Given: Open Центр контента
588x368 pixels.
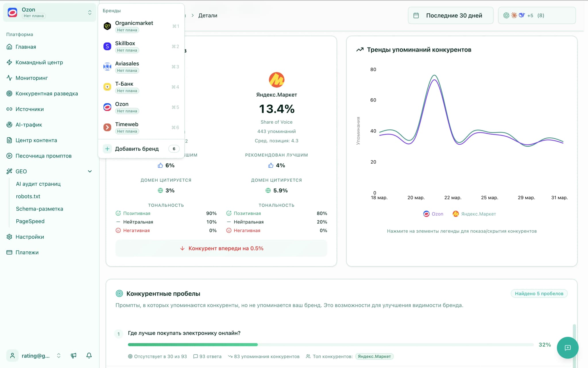Looking at the screenshot, I should 36,140.
